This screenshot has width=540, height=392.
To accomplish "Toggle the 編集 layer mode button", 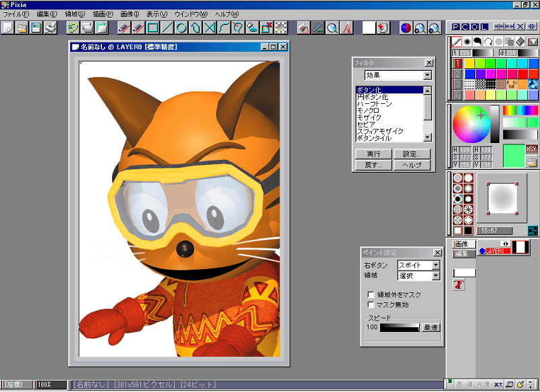I will click(464, 254).
